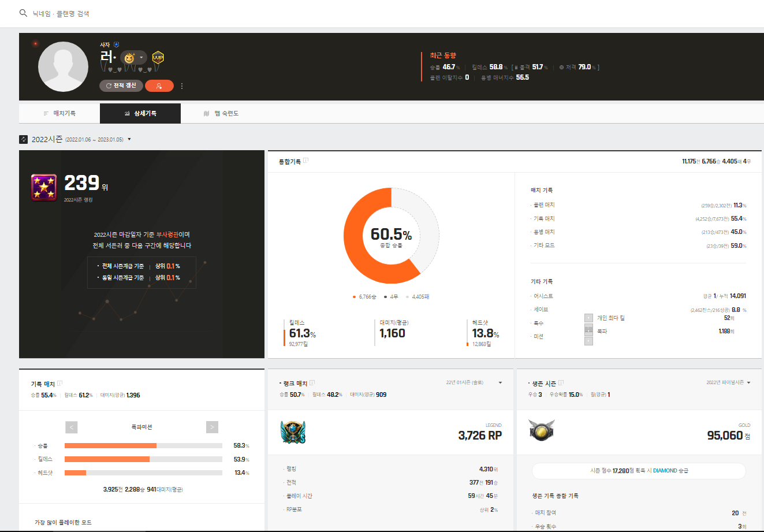
Task: Open the three-dot more options menu
Action: pos(182,86)
